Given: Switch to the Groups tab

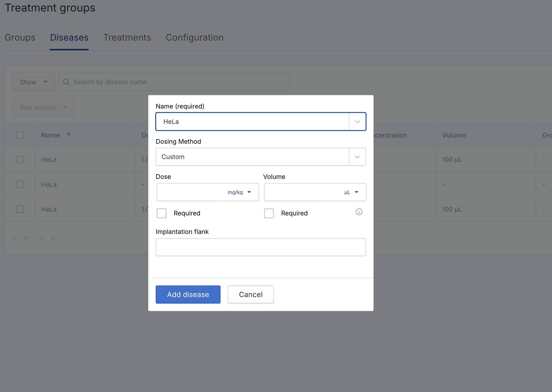Looking at the screenshot, I should point(20,38).
